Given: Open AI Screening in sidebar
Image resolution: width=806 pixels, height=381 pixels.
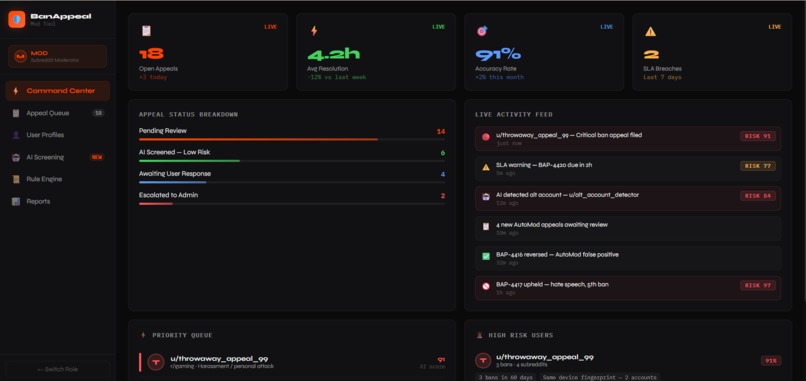Looking at the screenshot, I should tap(58, 157).
